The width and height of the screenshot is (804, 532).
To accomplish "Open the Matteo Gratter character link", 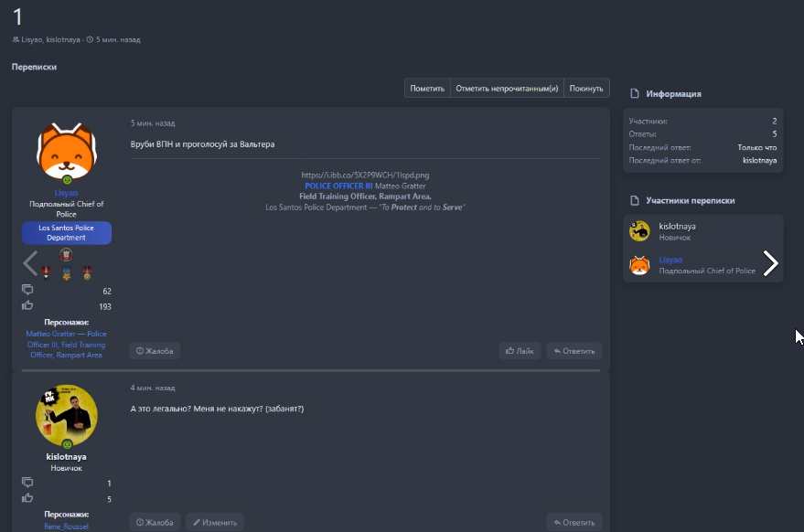I will pyautogui.click(x=66, y=344).
